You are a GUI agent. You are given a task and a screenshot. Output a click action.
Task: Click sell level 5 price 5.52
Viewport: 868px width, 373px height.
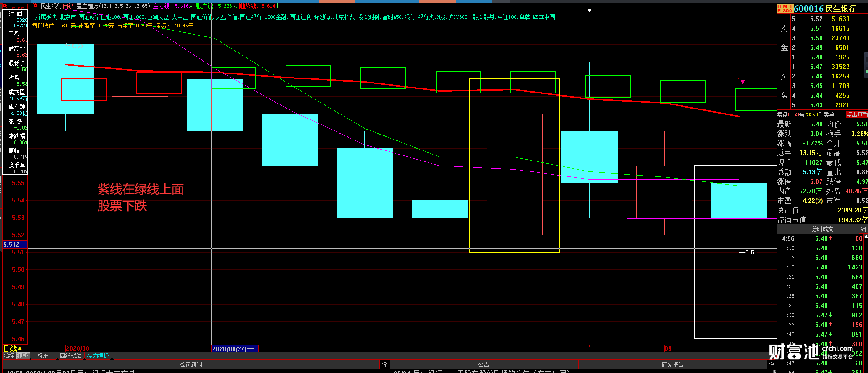point(816,19)
